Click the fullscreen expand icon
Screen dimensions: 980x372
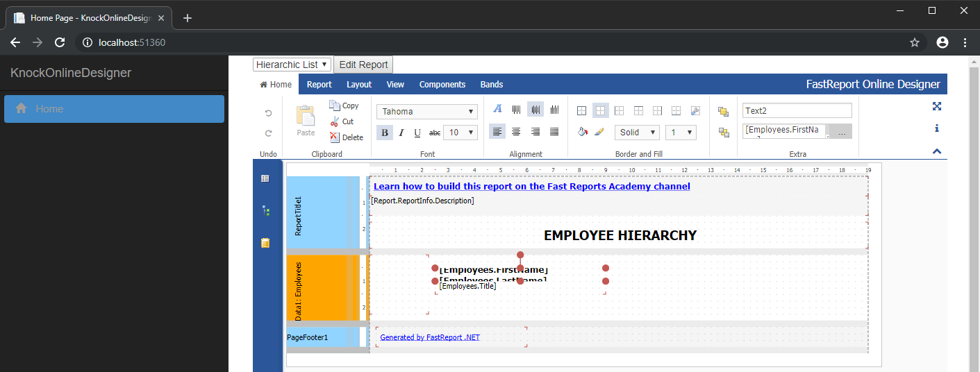pos(936,106)
